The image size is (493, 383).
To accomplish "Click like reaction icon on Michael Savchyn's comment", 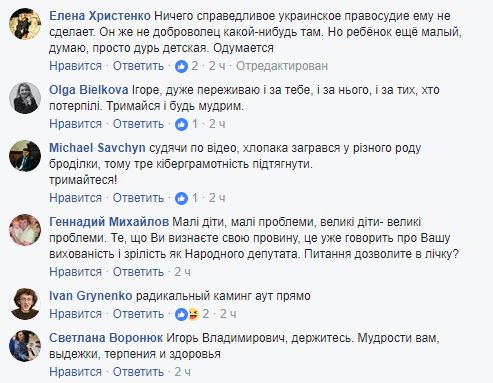I will coord(181,198).
